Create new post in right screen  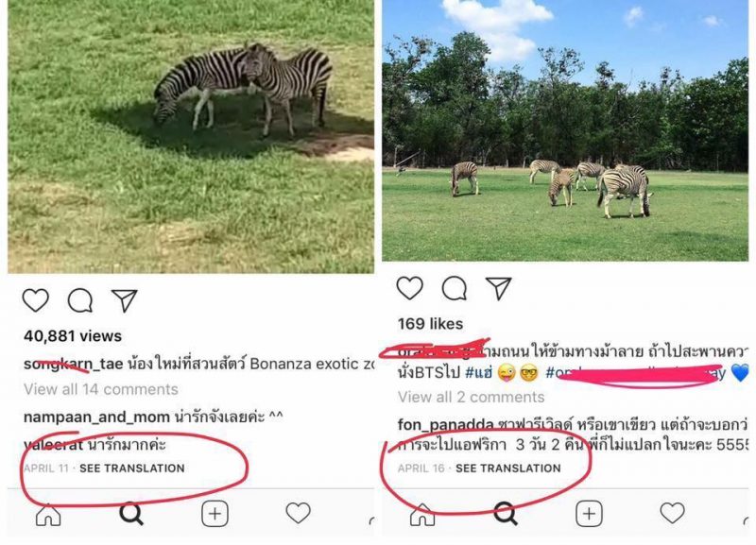[x=589, y=514]
